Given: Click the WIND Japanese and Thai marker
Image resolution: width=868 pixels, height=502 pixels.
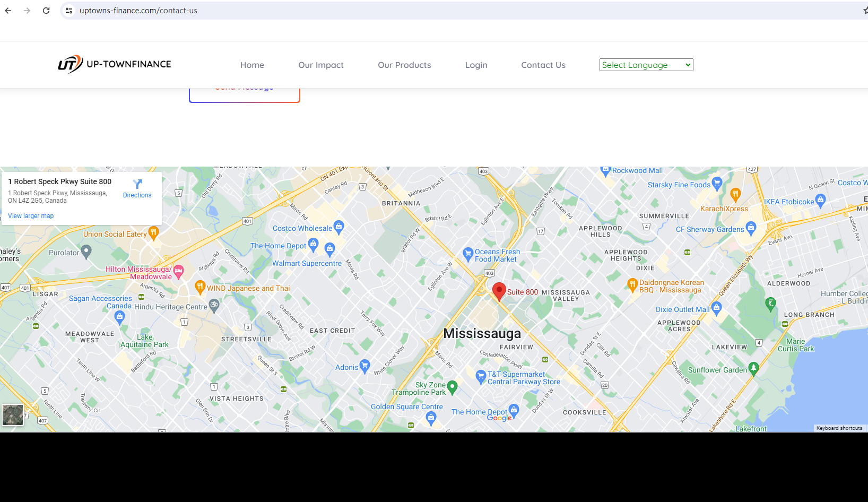Looking at the screenshot, I should (x=200, y=287).
